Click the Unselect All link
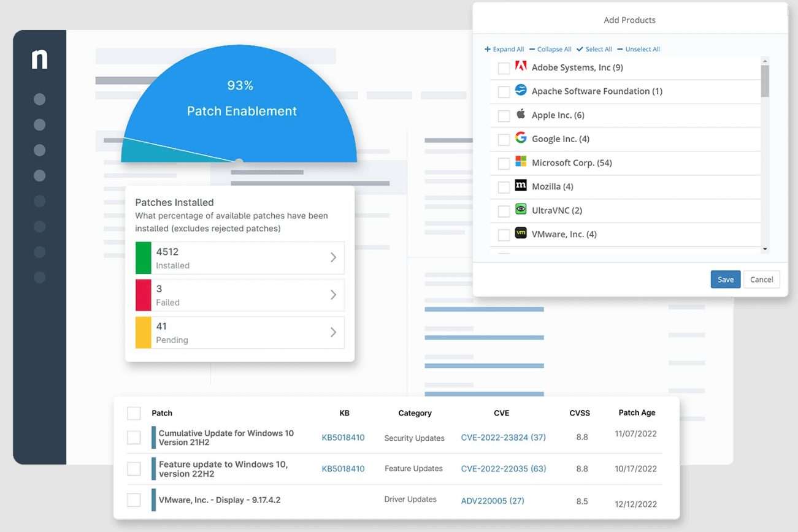This screenshot has height=532, width=798. point(639,49)
